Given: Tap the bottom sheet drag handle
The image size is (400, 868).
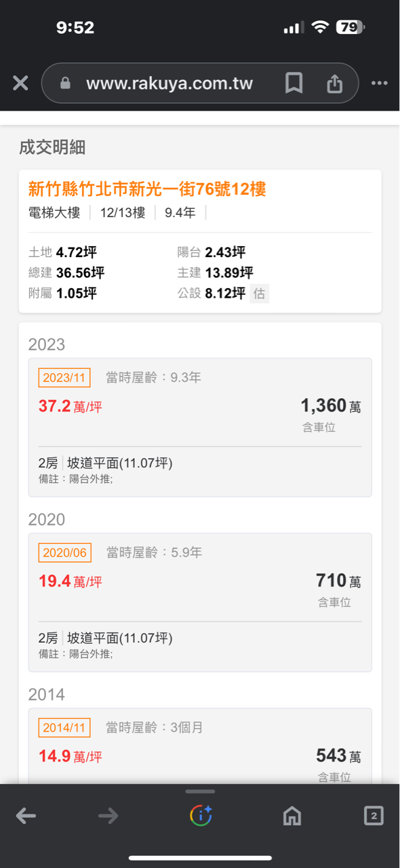Looking at the screenshot, I should [200, 791].
